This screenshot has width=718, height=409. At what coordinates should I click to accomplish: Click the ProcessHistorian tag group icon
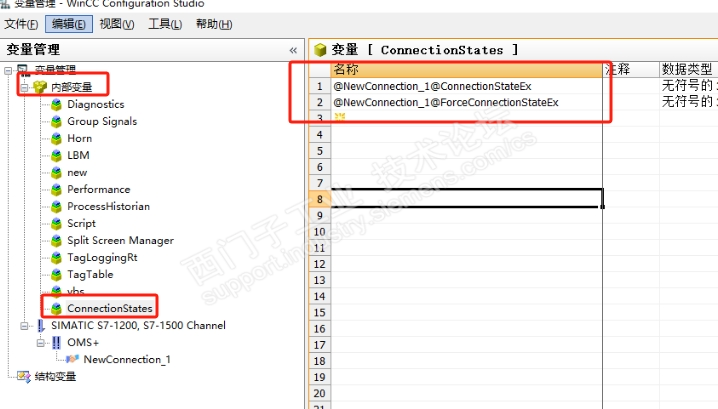click(x=56, y=207)
